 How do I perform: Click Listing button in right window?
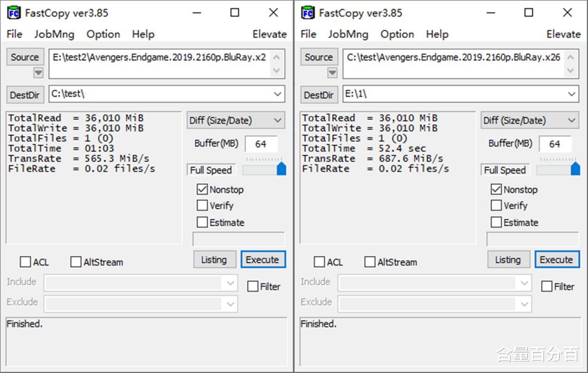tap(508, 259)
